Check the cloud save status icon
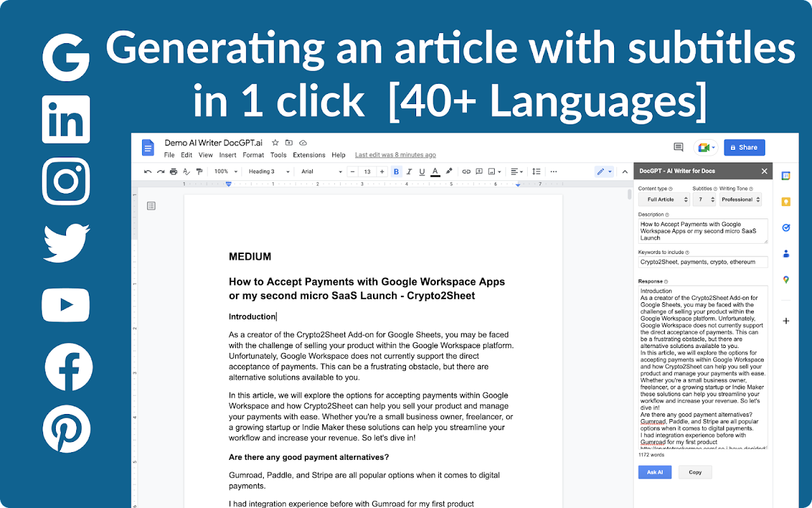 [x=303, y=143]
